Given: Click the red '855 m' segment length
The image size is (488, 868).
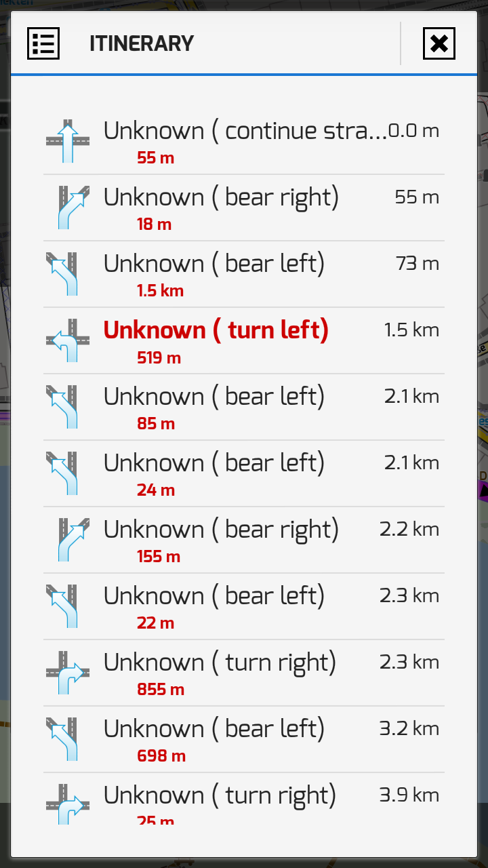Looking at the screenshot, I should point(161,690).
